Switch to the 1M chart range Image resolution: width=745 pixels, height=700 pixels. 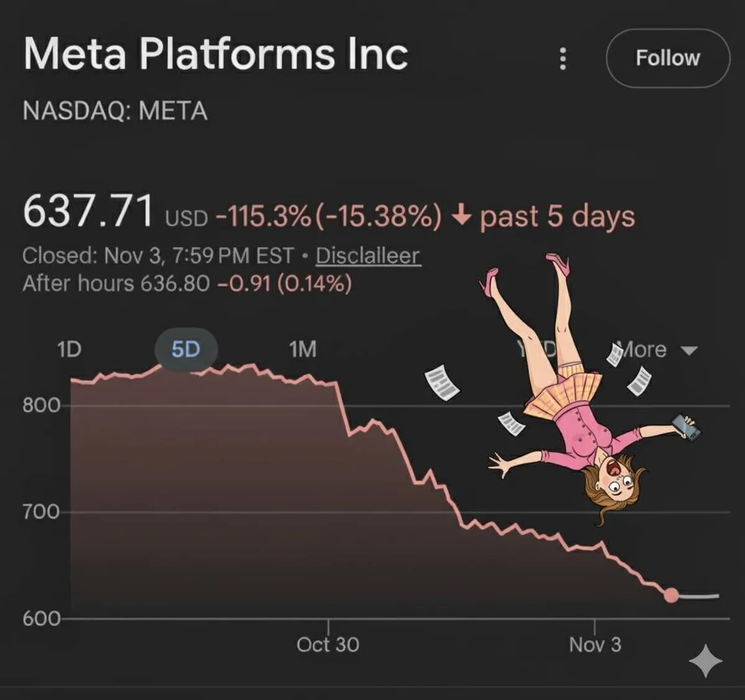[x=302, y=349]
